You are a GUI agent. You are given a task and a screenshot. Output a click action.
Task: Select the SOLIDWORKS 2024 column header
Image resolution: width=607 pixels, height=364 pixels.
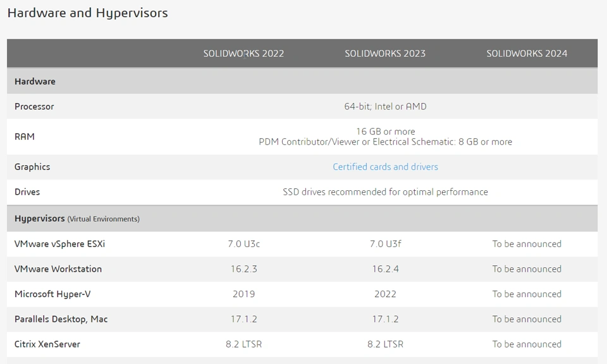click(527, 53)
